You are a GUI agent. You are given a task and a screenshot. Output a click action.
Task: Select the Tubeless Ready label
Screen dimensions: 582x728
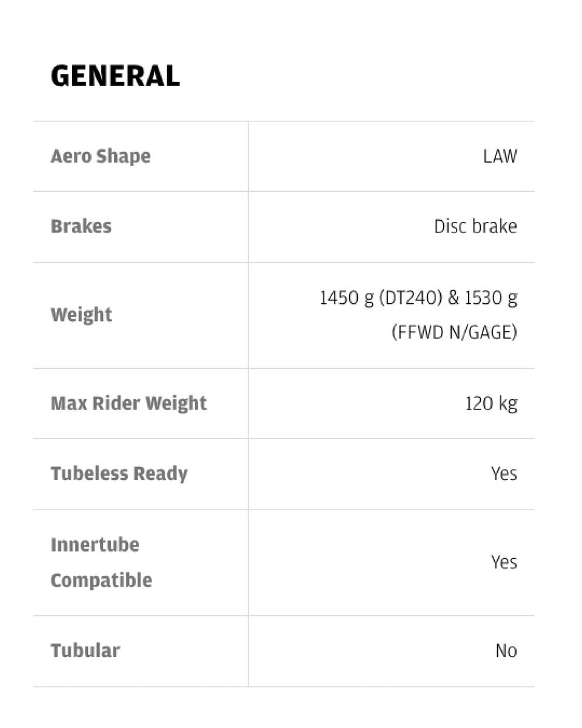point(119,474)
